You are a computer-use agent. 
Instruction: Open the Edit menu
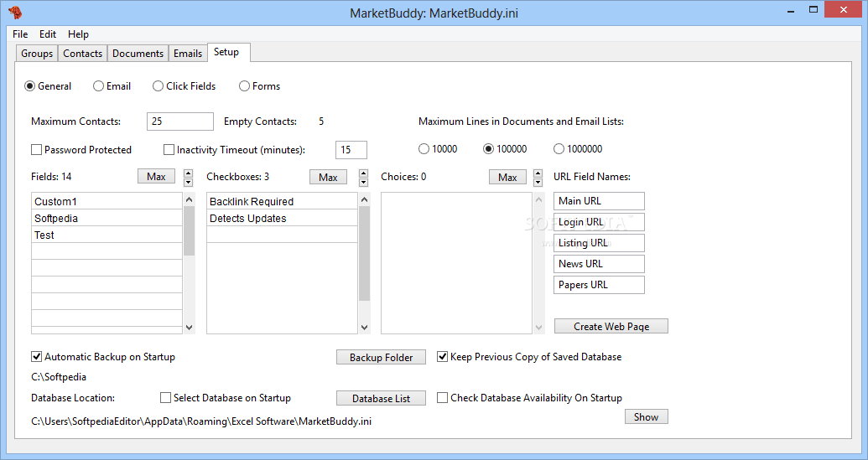48,34
